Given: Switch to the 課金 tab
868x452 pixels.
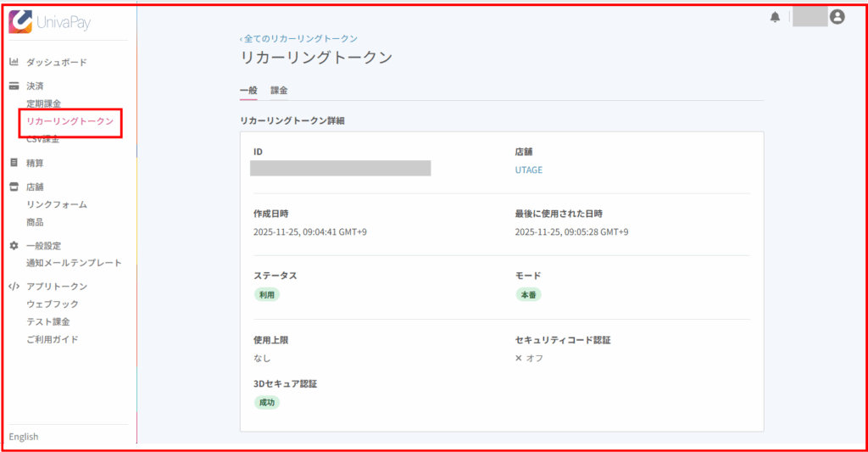Looking at the screenshot, I should (x=279, y=90).
